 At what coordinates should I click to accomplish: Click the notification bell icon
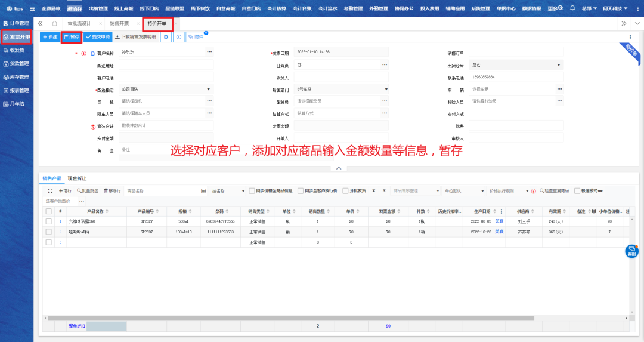pyautogui.click(x=572, y=8)
